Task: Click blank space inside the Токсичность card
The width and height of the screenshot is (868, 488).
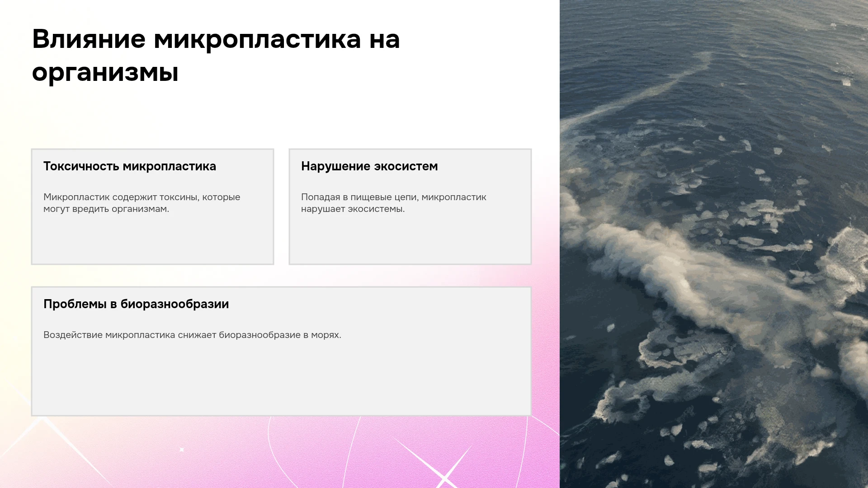Action: (152, 239)
